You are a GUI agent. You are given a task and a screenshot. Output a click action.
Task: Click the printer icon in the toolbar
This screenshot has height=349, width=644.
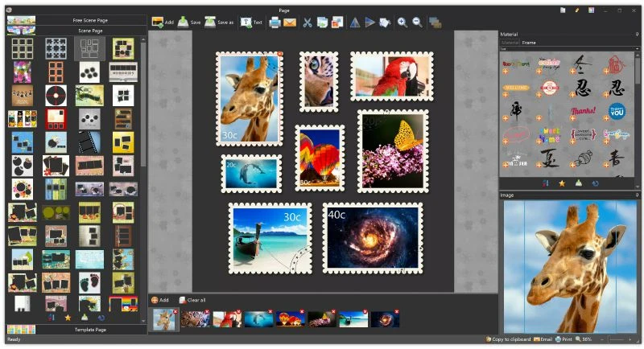coord(275,23)
